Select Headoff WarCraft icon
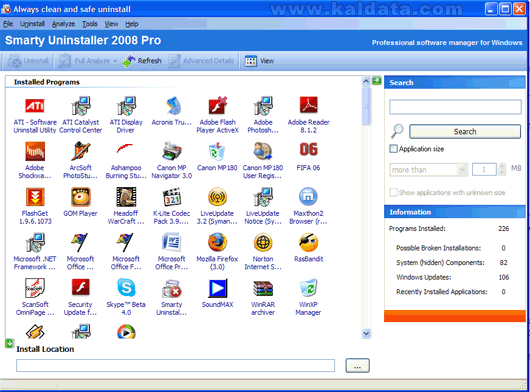 click(126, 197)
